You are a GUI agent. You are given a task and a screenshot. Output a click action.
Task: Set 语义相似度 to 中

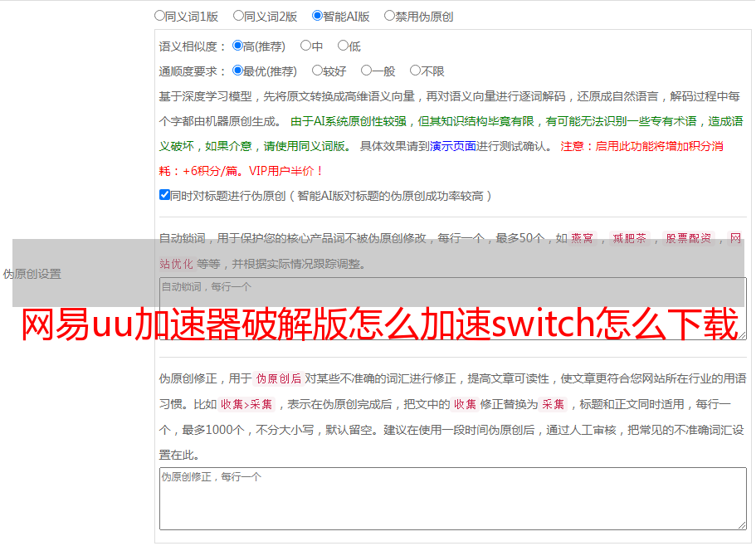[305, 46]
